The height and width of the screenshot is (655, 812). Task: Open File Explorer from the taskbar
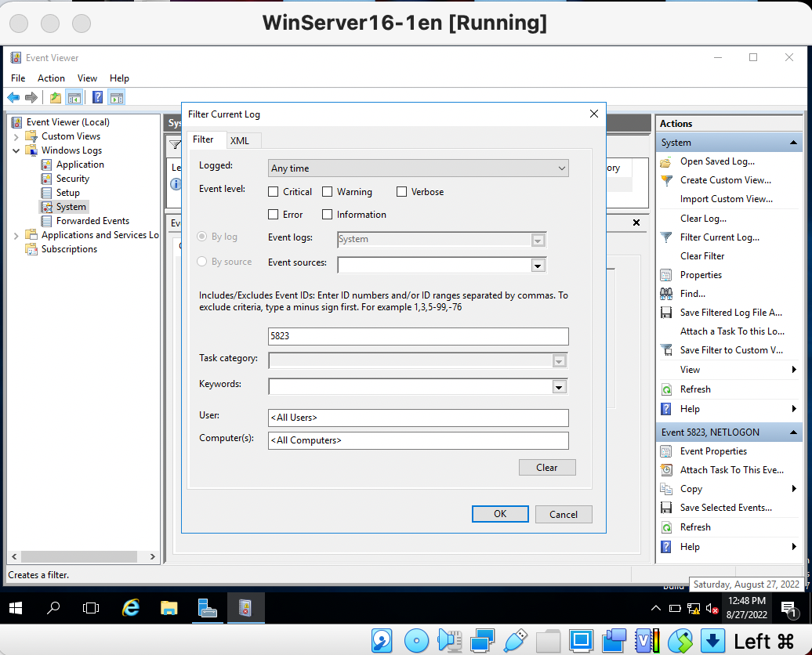point(169,608)
